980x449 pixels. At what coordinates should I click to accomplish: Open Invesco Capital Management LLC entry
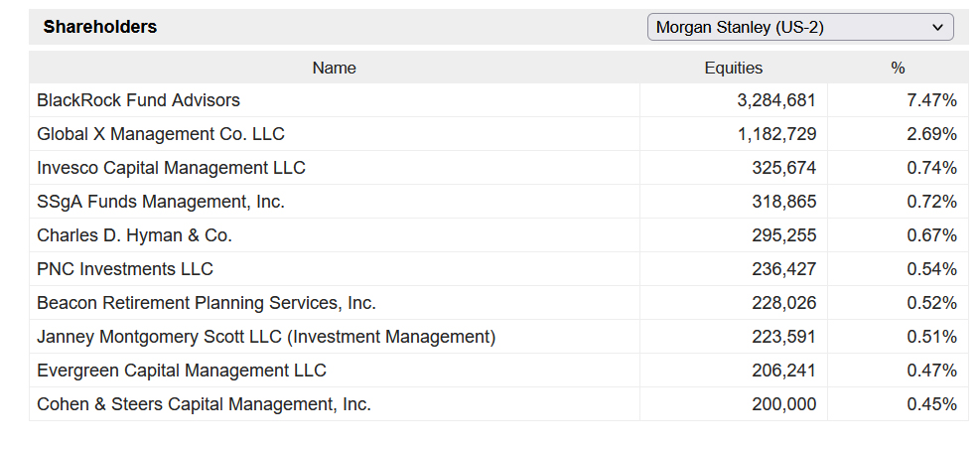171,168
